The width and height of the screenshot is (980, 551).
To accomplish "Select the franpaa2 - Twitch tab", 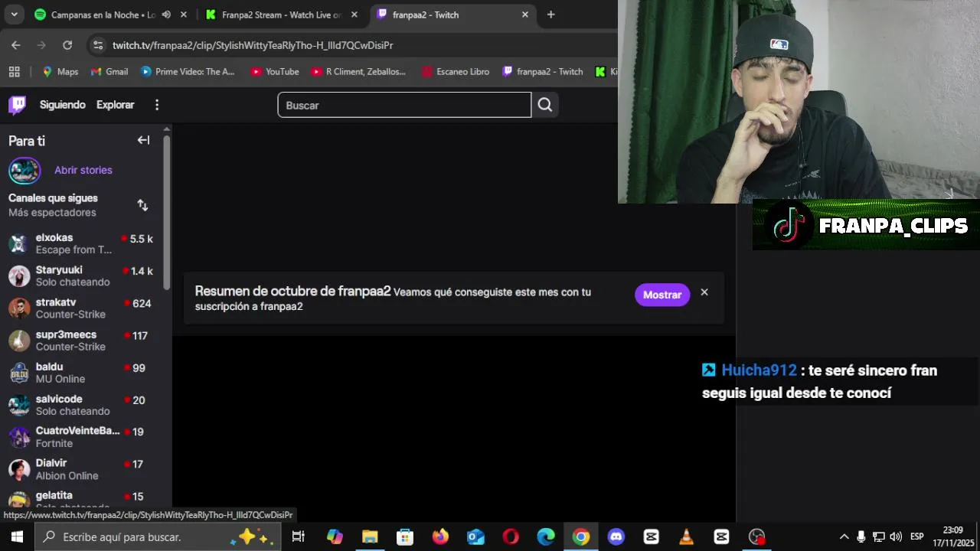I will point(453,15).
